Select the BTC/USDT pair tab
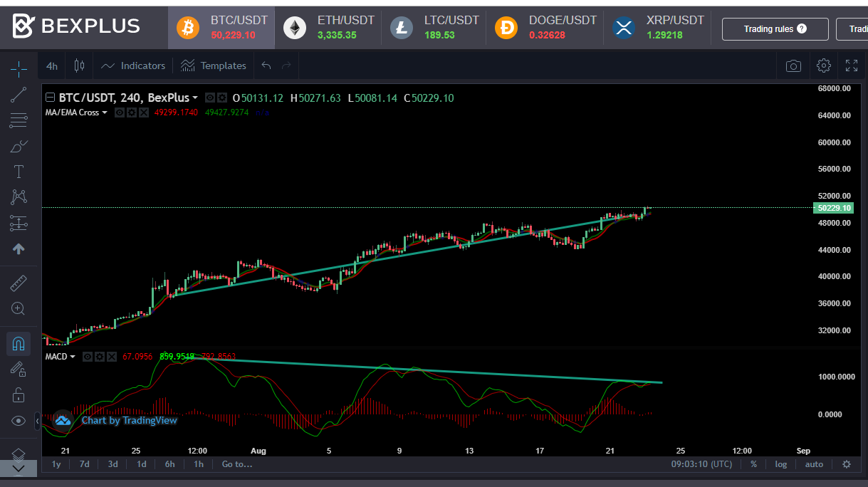This screenshot has width=868, height=487. (221, 28)
